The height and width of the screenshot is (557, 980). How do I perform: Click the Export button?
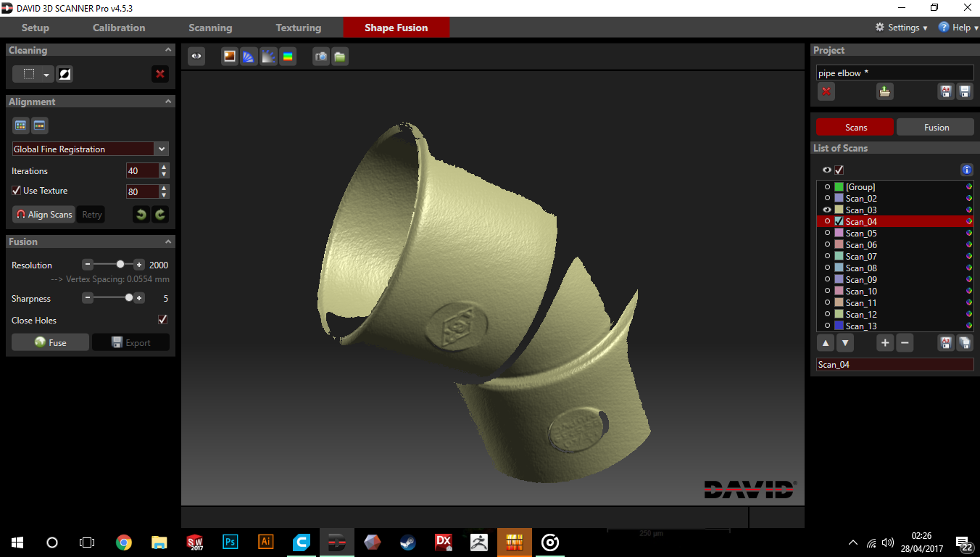[x=130, y=342]
